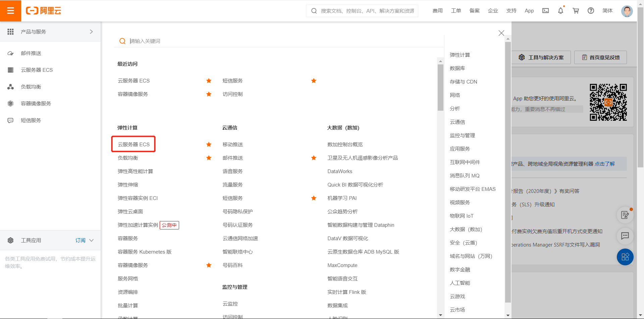644x319 pixels.
Task: Open the 费用 menu
Action: point(437,11)
